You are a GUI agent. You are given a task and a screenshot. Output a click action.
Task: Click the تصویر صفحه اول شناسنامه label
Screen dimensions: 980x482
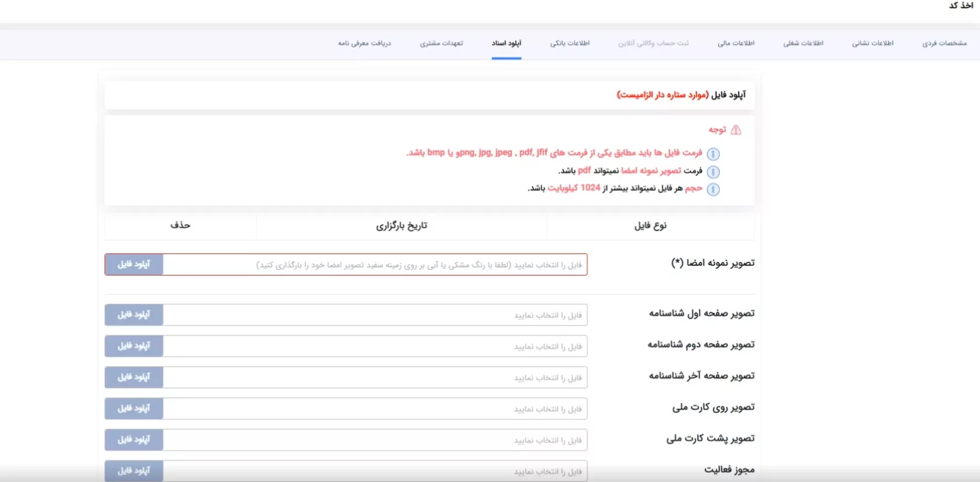tap(701, 313)
